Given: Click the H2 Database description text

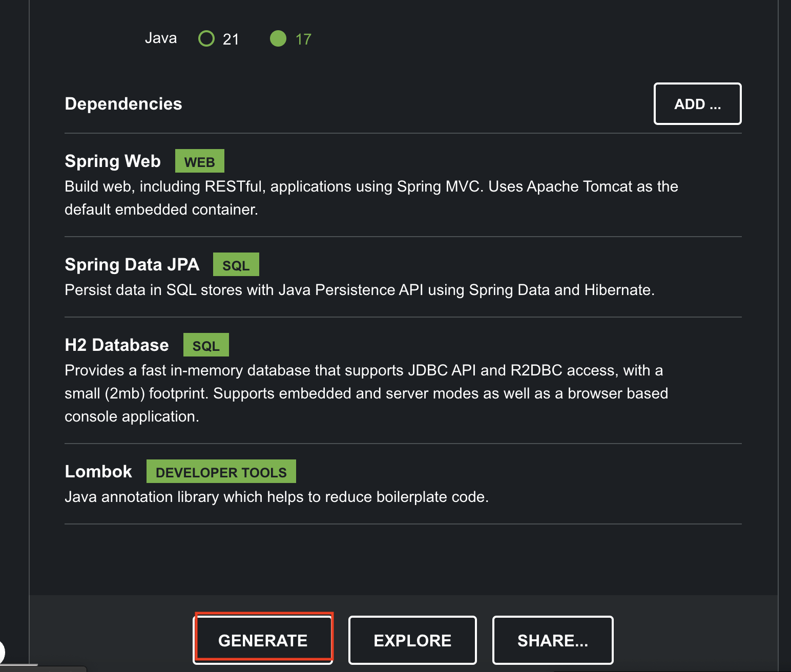Looking at the screenshot, I should coord(366,393).
